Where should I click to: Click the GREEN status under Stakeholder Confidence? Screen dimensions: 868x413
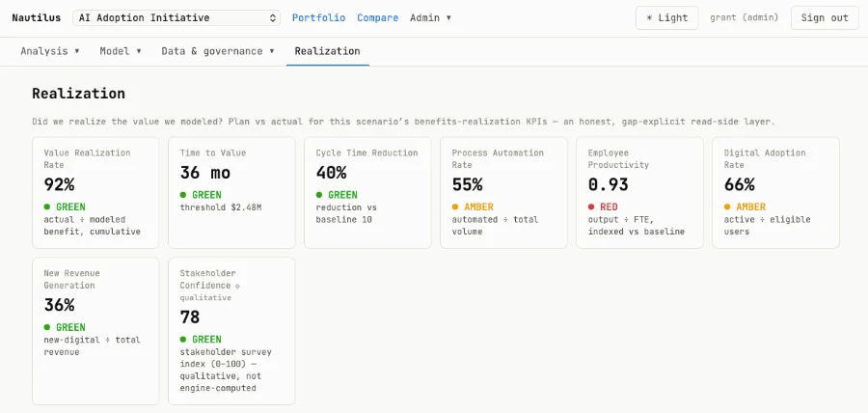[201, 340]
